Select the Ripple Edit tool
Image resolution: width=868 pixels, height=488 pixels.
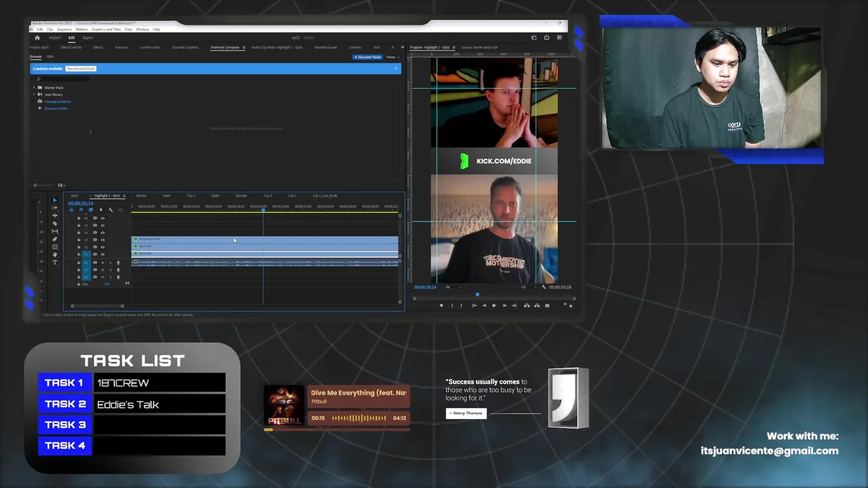click(x=55, y=216)
